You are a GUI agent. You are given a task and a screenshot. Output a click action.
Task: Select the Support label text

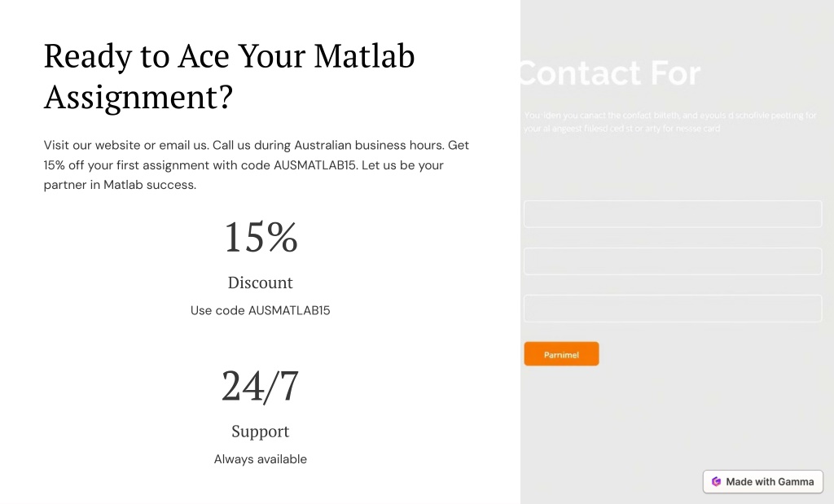(x=260, y=432)
